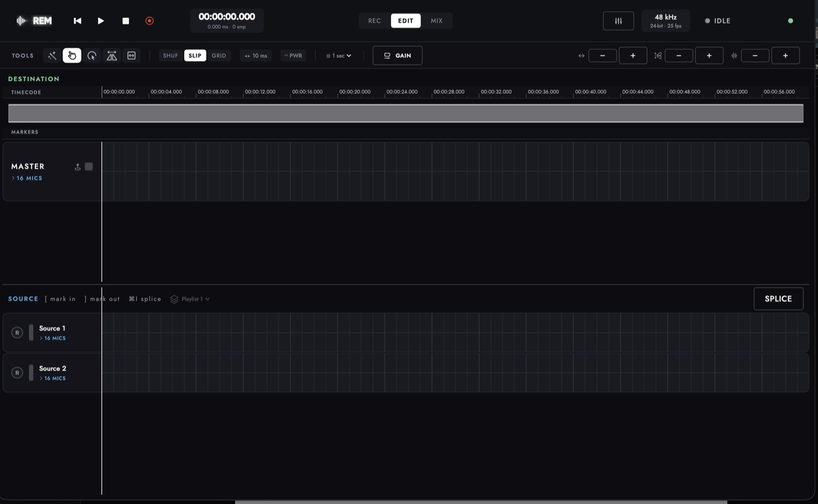
Task: Return playhead to start
Action: (x=77, y=21)
